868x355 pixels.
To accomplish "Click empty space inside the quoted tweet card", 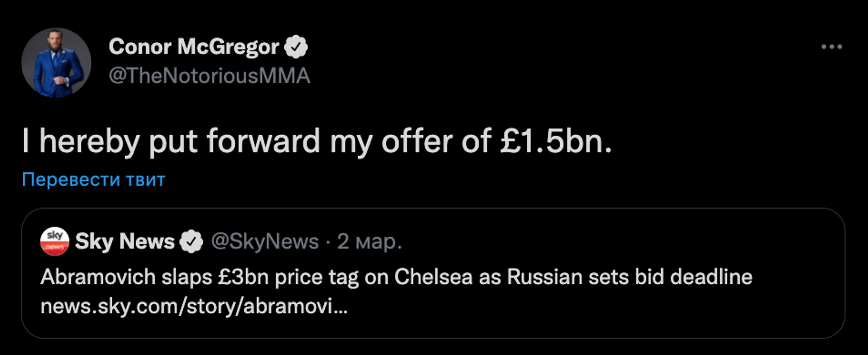I will [594, 311].
